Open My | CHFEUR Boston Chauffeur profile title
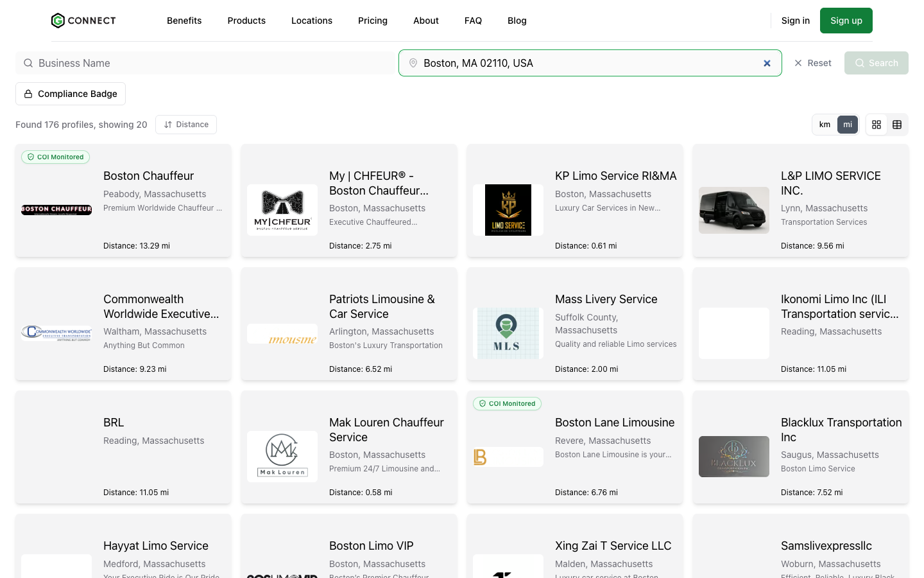Image resolution: width=924 pixels, height=578 pixels. click(x=379, y=183)
